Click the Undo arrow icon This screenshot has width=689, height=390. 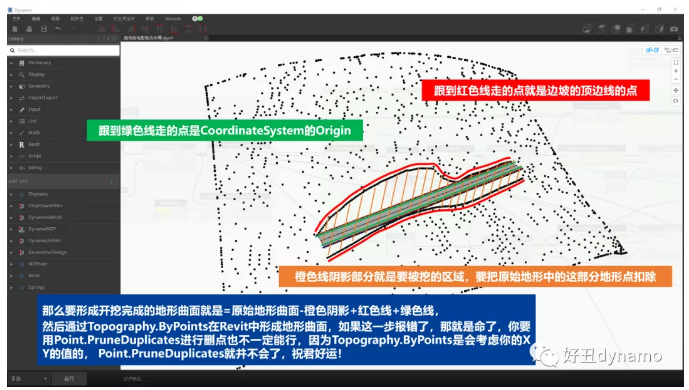[x=58, y=29]
